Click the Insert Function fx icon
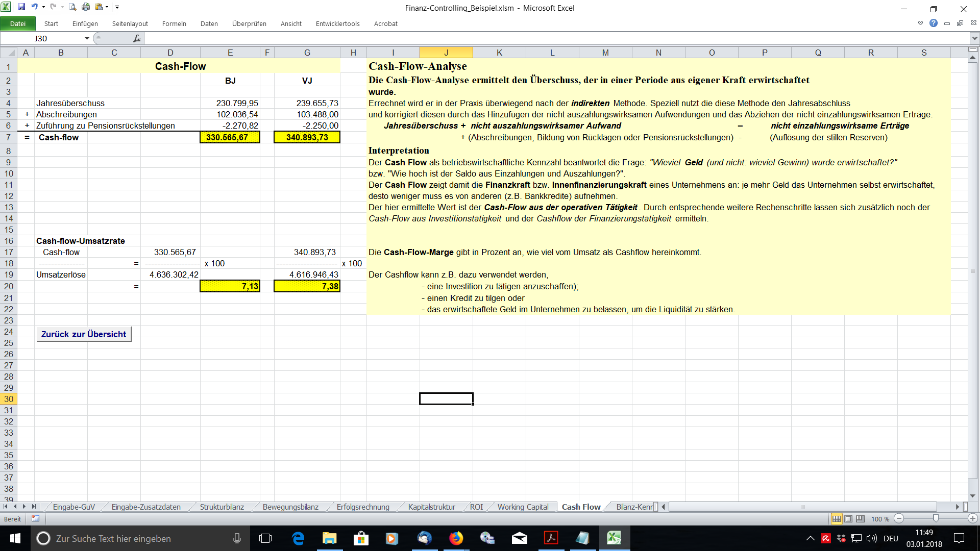Viewport: 980px width, 551px height. click(x=137, y=38)
